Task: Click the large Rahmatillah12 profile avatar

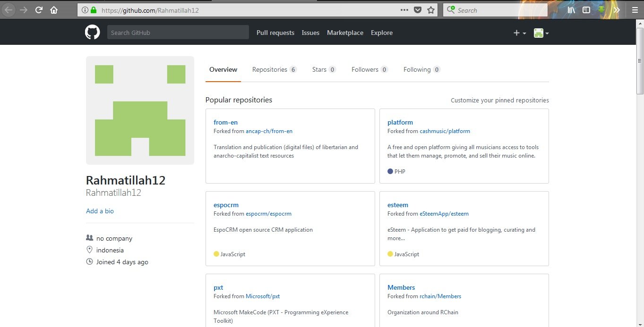Action: [140, 110]
